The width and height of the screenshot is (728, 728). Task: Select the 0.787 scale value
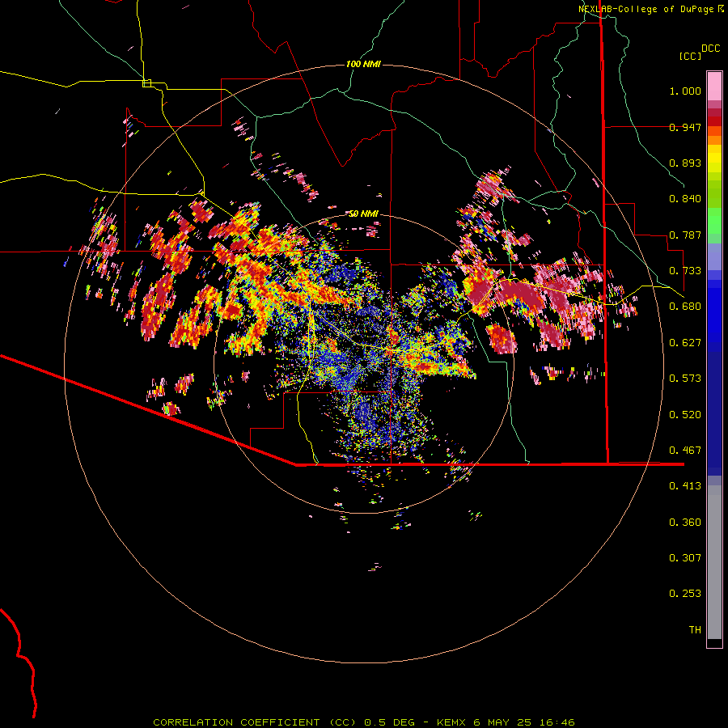[685, 235]
